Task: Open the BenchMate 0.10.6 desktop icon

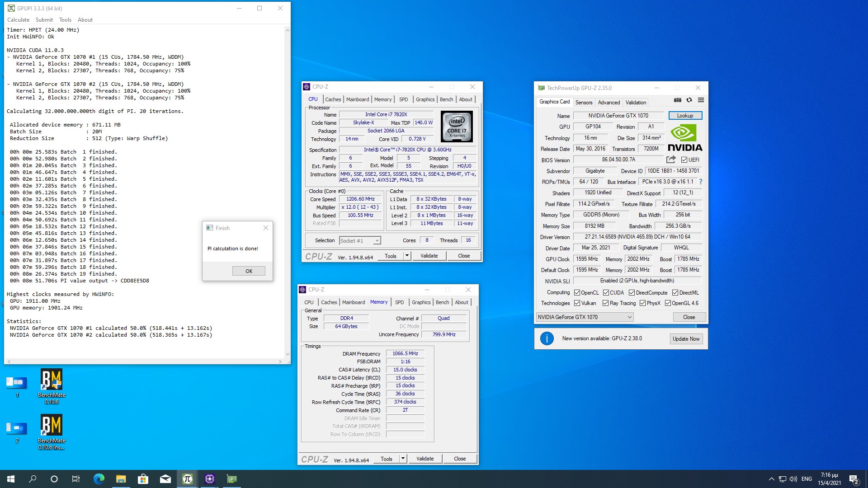Action: pyautogui.click(x=52, y=386)
